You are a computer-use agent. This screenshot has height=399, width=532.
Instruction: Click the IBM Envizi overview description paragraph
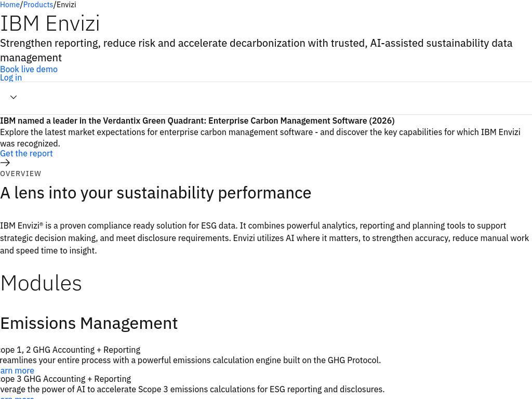tap(264, 238)
